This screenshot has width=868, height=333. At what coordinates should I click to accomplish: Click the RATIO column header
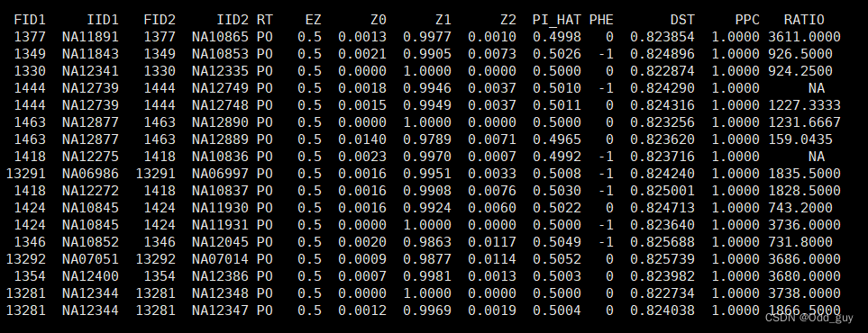click(x=804, y=21)
